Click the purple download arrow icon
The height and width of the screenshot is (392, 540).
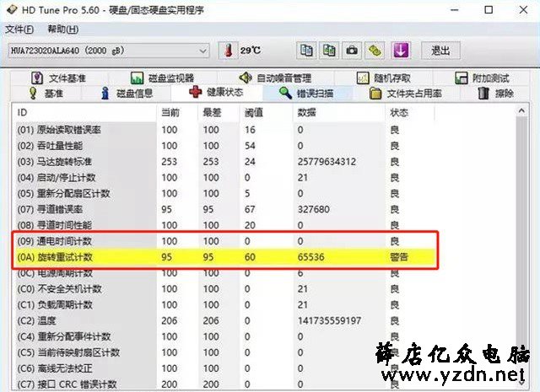pos(401,51)
